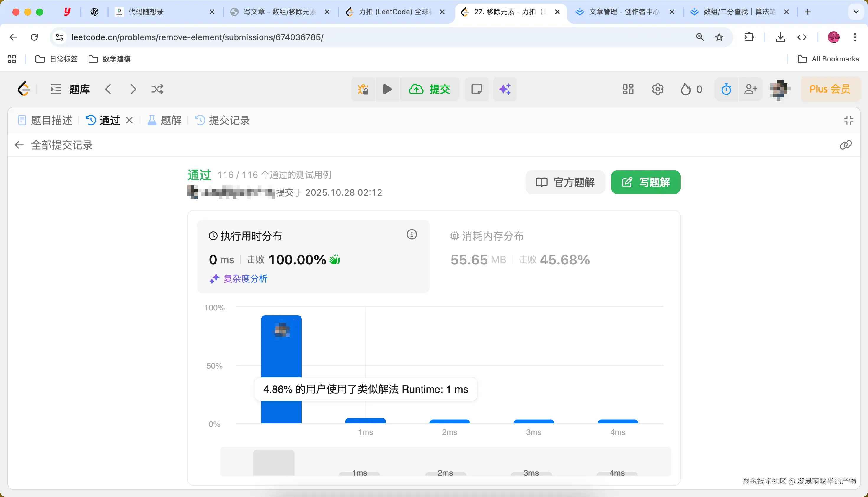Open the AI sparkle assistant icon

[505, 89]
